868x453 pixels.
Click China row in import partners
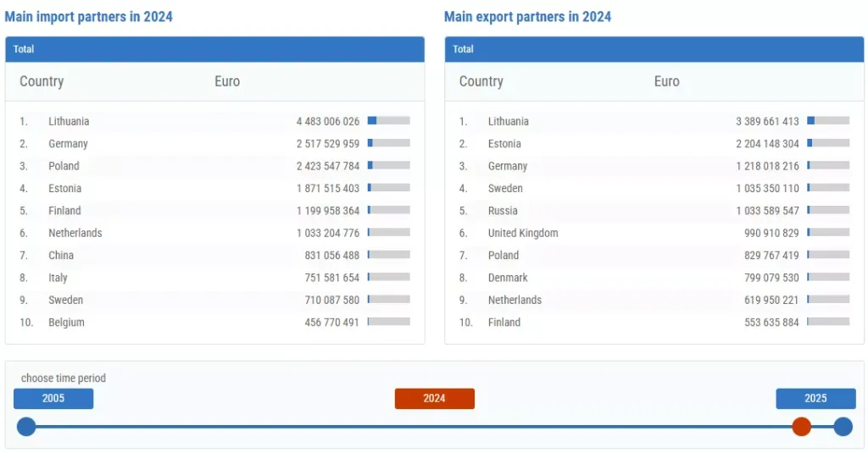point(61,256)
